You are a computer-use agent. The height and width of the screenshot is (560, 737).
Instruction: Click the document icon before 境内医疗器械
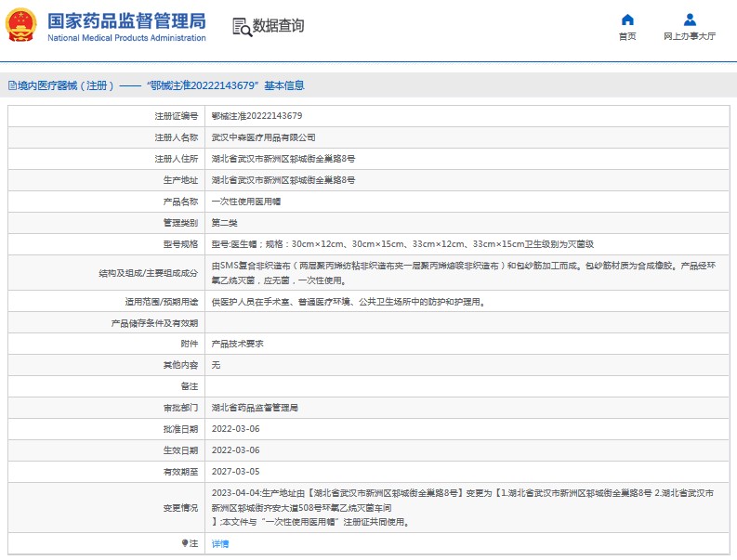pos(12,85)
